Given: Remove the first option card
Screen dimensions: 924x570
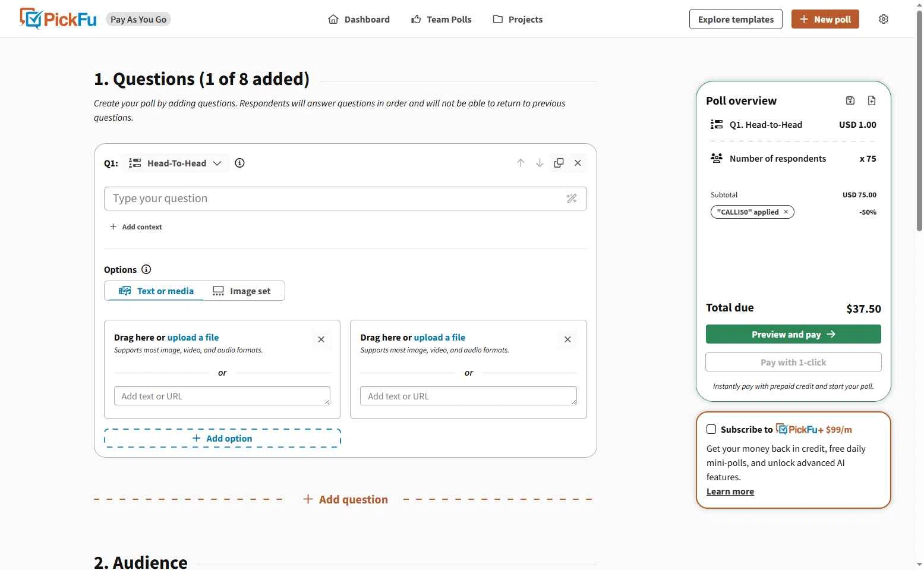Looking at the screenshot, I should (321, 339).
